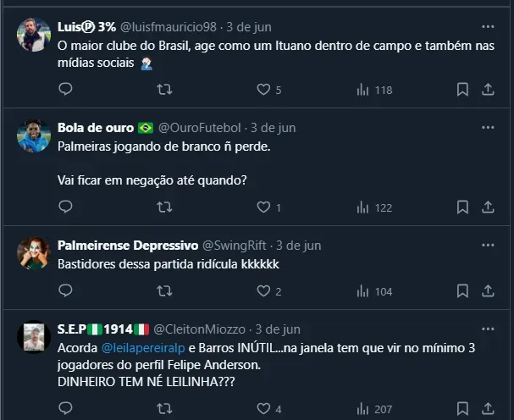Click the Palmeirense Depressivo profile avatar

(x=34, y=252)
